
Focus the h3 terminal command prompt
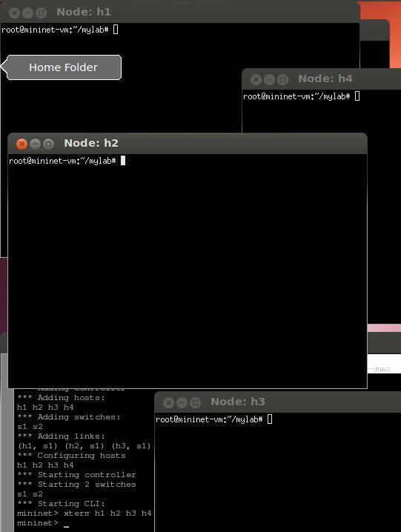pos(278,471)
